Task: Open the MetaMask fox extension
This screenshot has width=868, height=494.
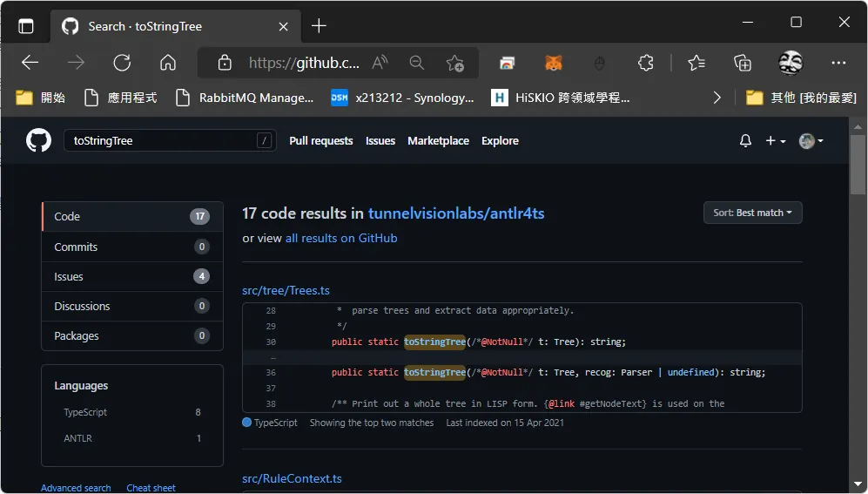Action: coord(553,63)
